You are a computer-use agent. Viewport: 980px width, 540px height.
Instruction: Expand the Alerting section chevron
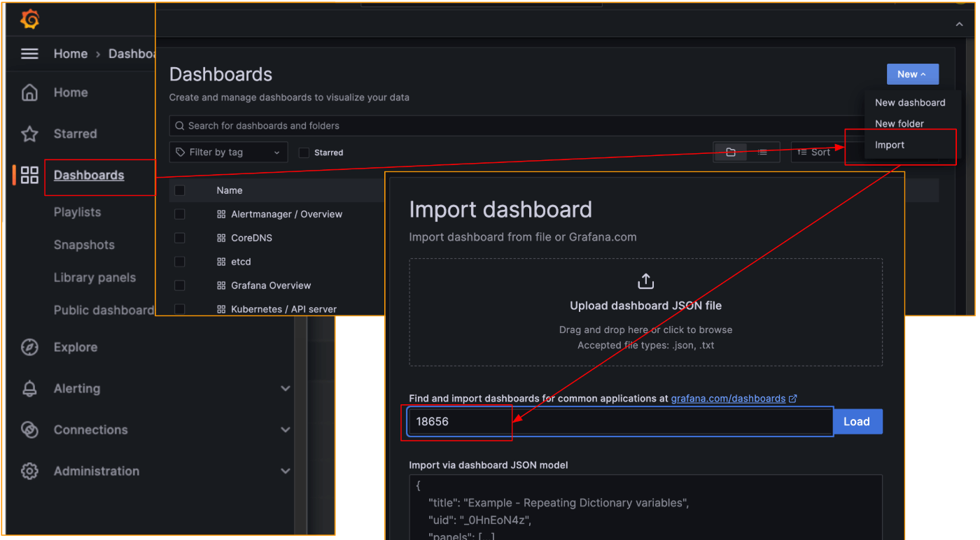(x=286, y=388)
